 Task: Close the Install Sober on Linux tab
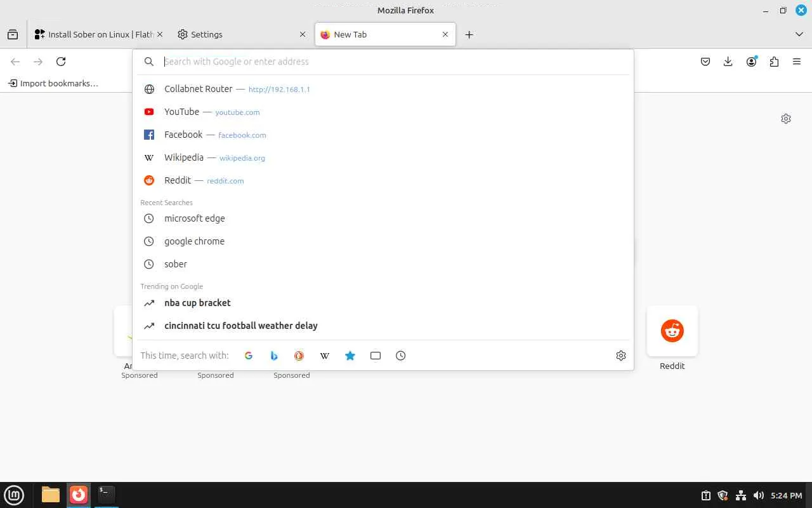point(160,34)
